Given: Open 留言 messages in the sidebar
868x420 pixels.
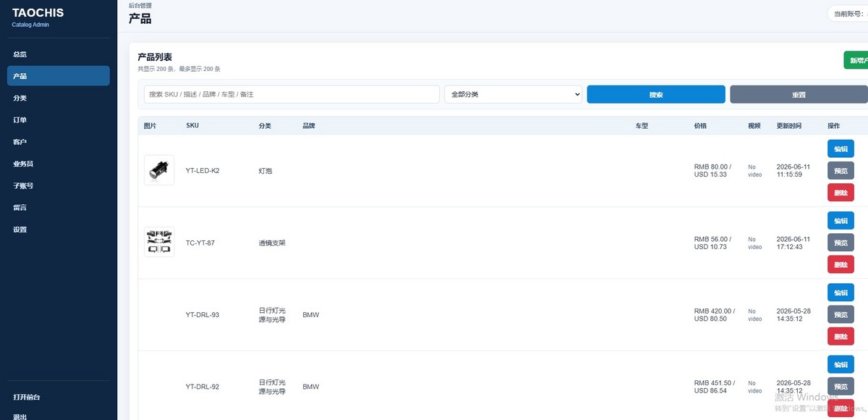Looking at the screenshot, I should click(x=59, y=208).
